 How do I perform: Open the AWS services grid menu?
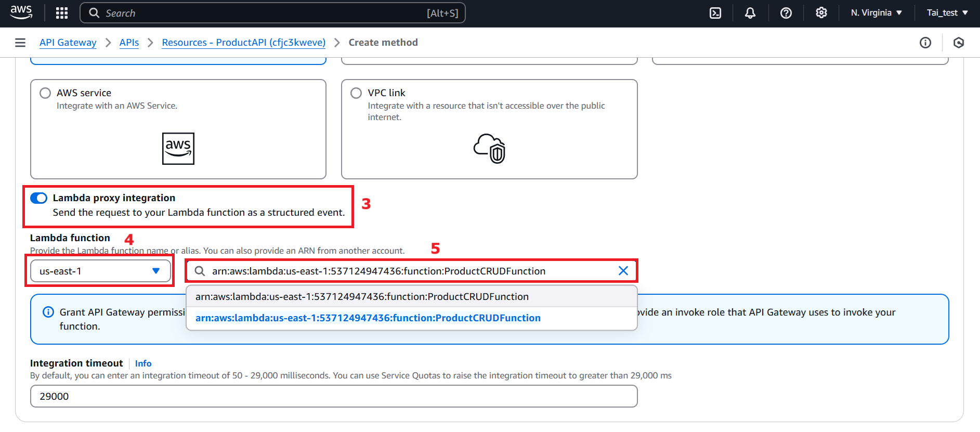coord(62,13)
